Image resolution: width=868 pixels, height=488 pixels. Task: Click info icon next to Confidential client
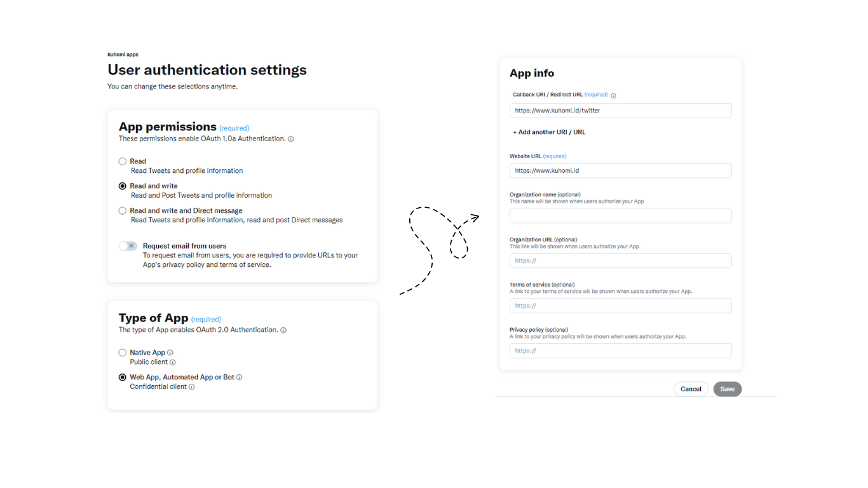[x=192, y=387]
